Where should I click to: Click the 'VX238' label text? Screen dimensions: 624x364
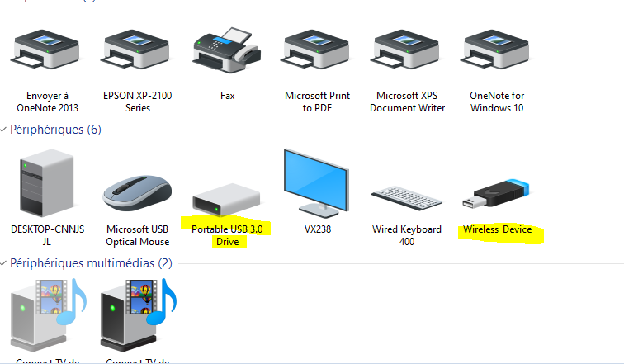click(317, 229)
